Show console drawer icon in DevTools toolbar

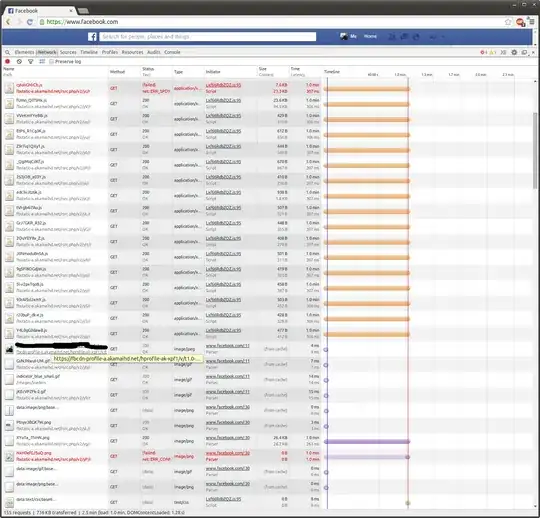tap(503, 52)
